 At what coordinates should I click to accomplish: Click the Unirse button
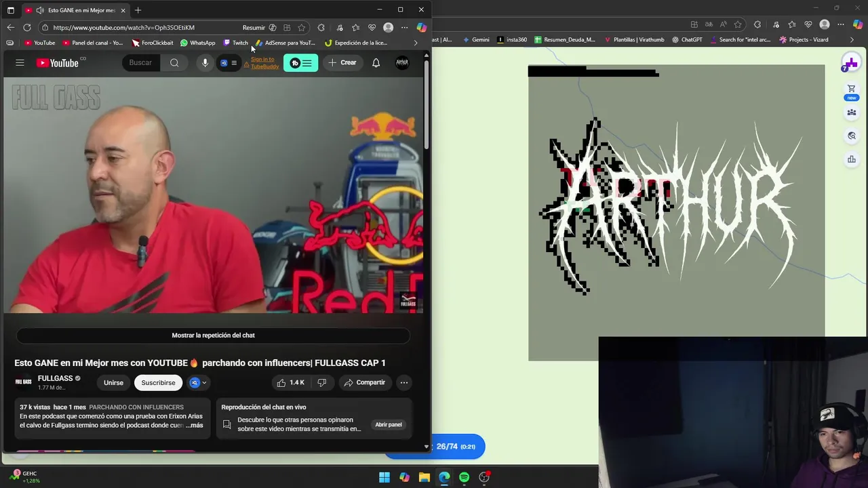pyautogui.click(x=113, y=382)
